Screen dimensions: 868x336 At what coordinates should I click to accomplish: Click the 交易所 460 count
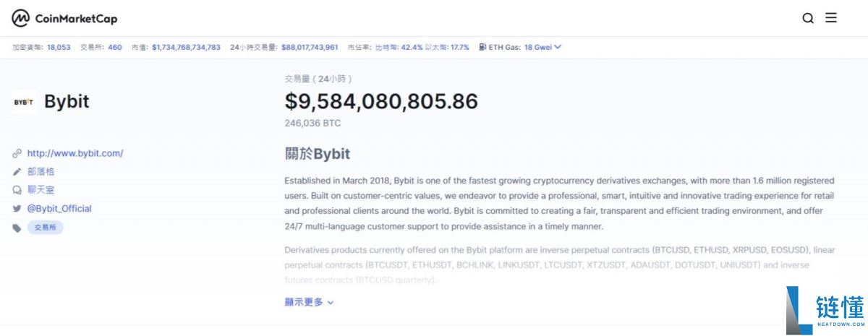pyautogui.click(x=115, y=47)
